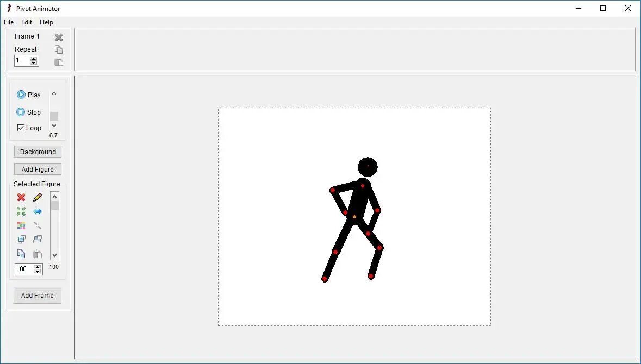641x364 pixels.
Task: Maximize the Pivot Animator window
Action: pos(603,8)
